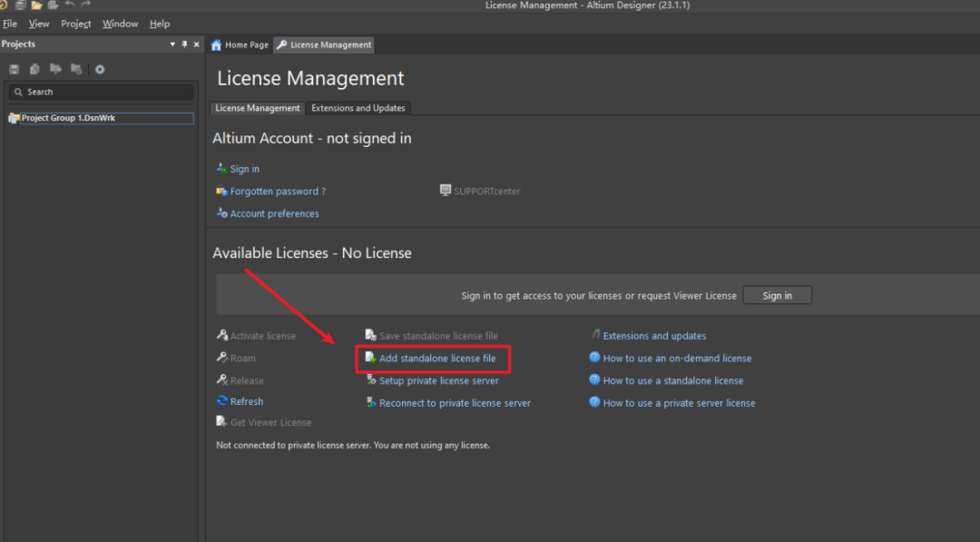Click the Undo arrow in quick access bar
Image resolution: width=980 pixels, height=542 pixels.
click(70, 5)
